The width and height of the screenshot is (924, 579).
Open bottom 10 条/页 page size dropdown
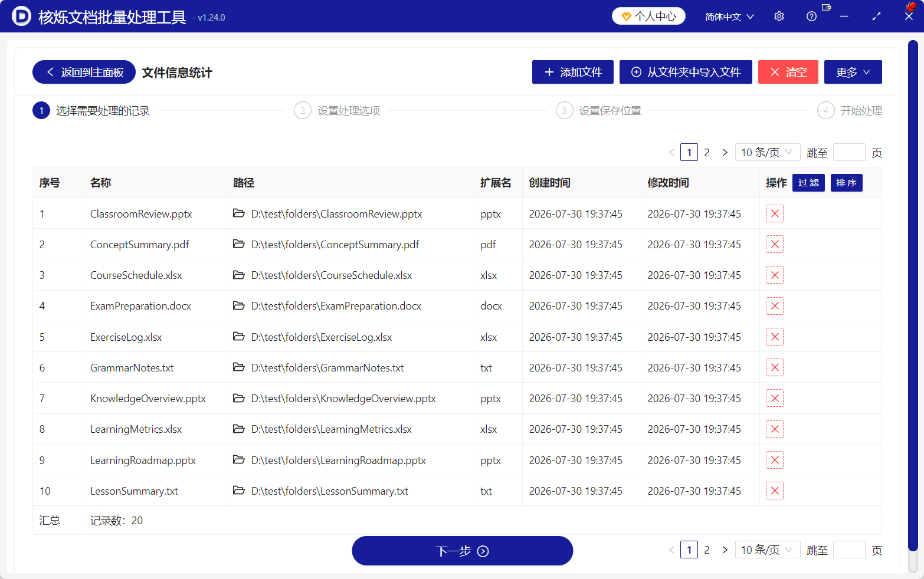[767, 550]
